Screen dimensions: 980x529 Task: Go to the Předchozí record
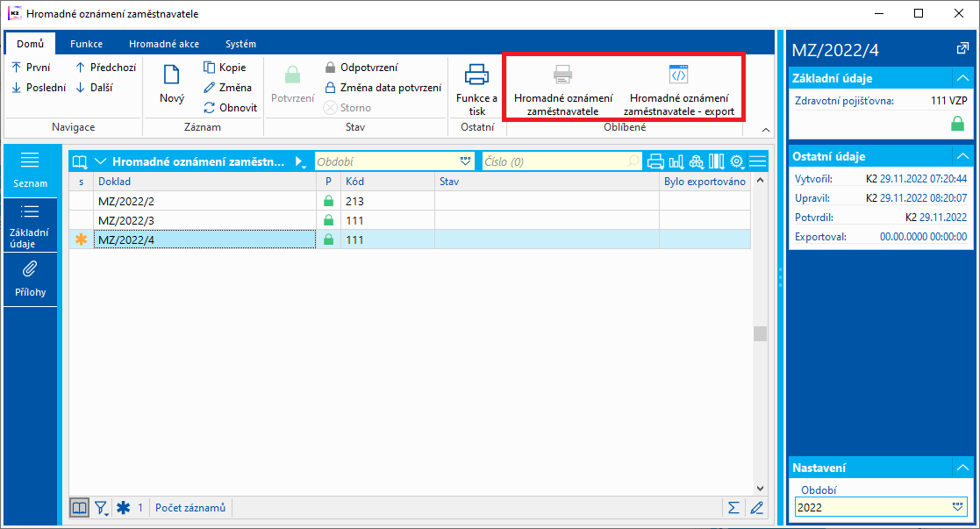[105, 68]
